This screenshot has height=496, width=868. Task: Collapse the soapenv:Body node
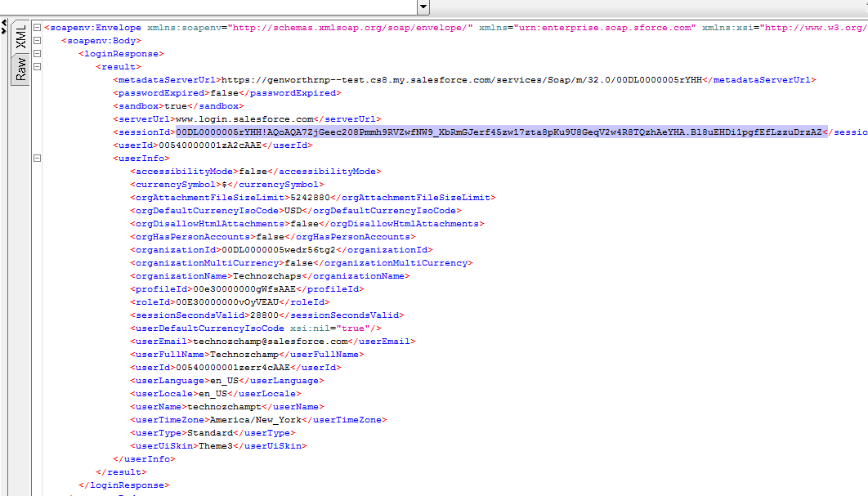pyautogui.click(x=37, y=40)
